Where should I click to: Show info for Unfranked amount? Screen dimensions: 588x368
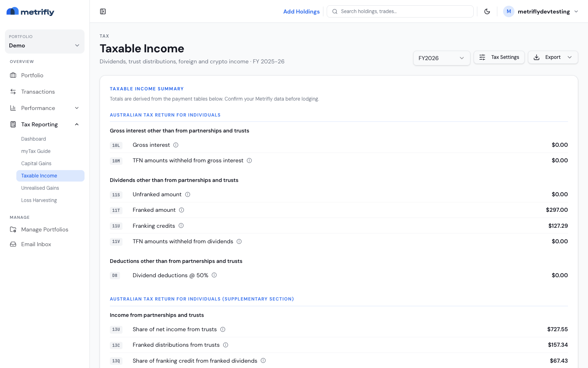tap(187, 195)
